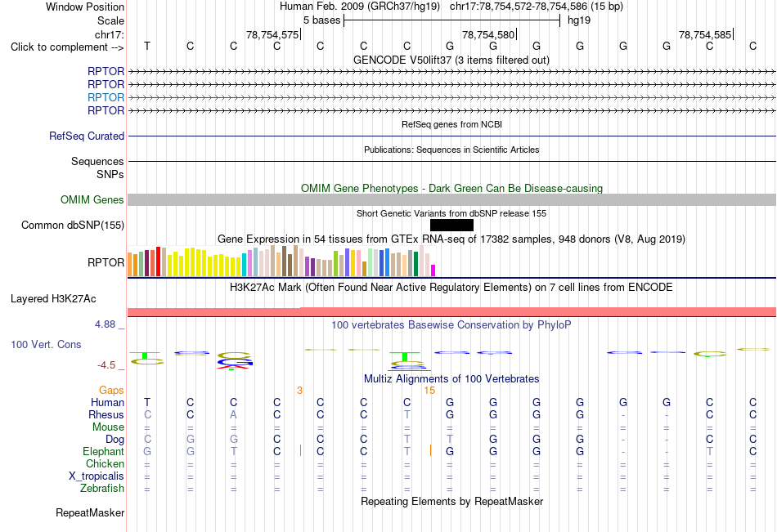This screenshot has width=777, height=532.
Task: Click the 'Chicken' alignment row label
Action: (105, 463)
